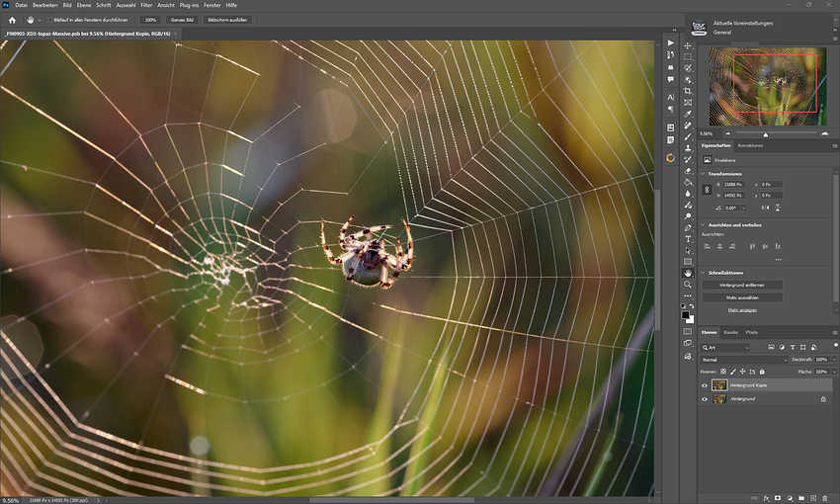Open the Filter menu
Image resolution: width=840 pixels, height=504 pixels.
[146, 5]
